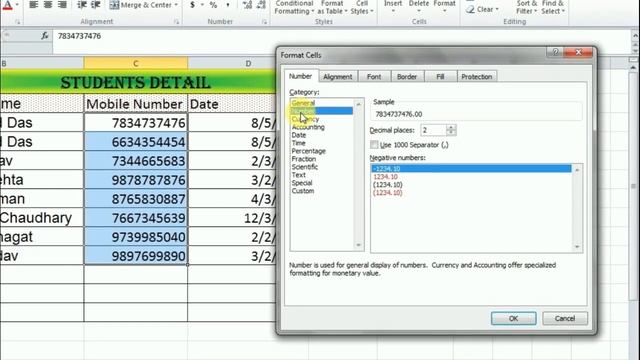The height and width of the screenshot is (360, 640).
Task: Choose Special category
Action: 302,183
